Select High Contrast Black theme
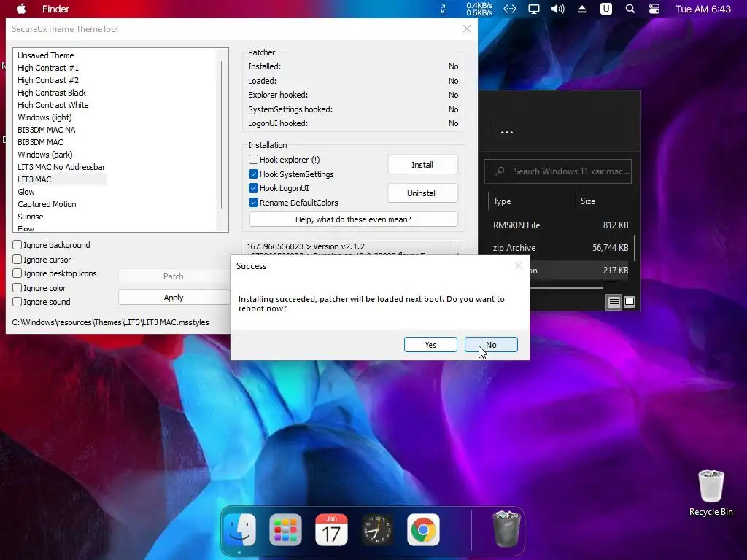The width and height of the screenshot is (747, 560). [x=52, y=93]
